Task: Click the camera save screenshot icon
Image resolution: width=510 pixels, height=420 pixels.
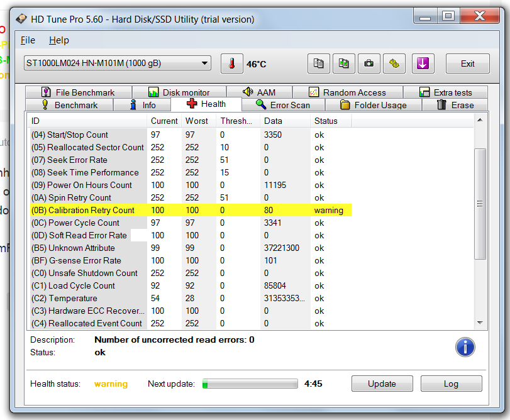Action: coord(369,64)
